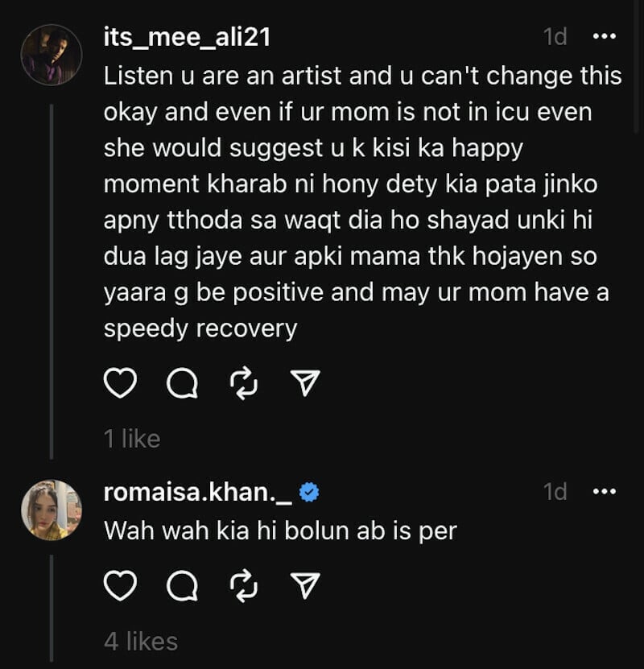The width and height of the screenshot is (644, 669).
Task: View its_mee_ali21's profile picture
Action: 52,55
